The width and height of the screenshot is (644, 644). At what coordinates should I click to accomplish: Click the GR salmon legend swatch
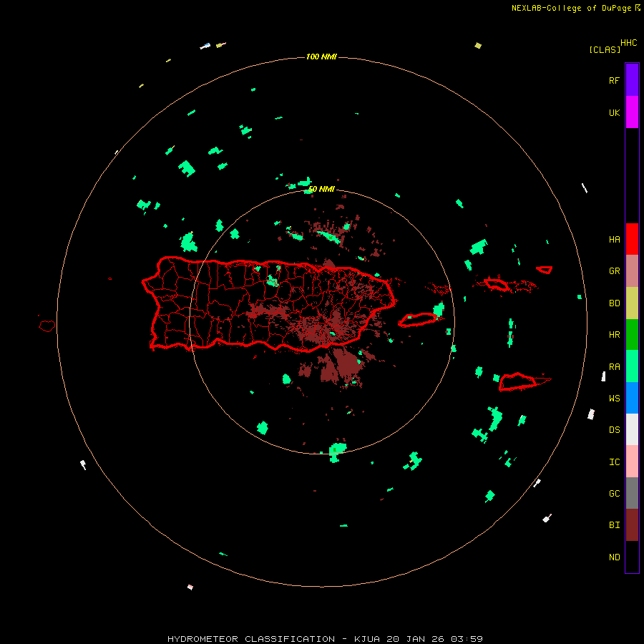632,271
